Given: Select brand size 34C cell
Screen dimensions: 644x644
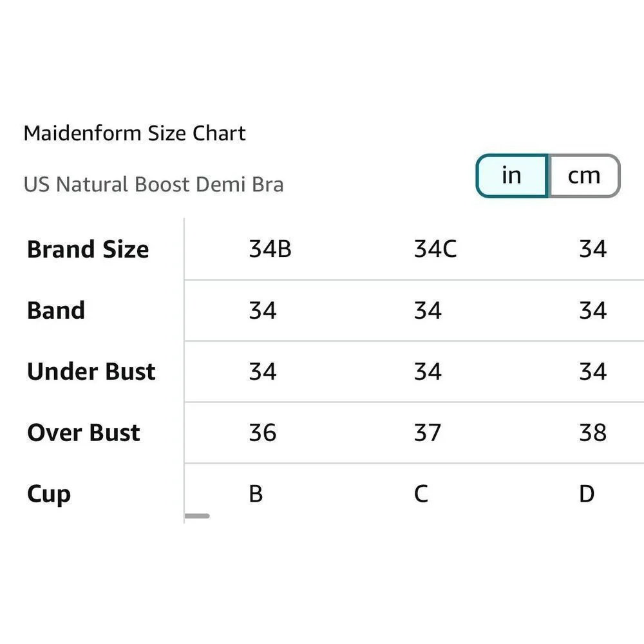Looking at the screenshot, I should (x=435, y=249).
